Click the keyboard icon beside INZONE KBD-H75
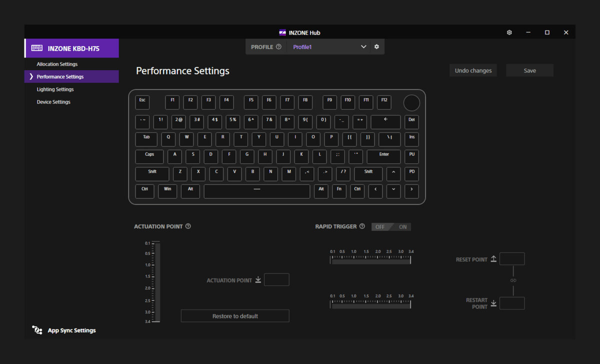Image resolution: width=600 pixels, height=364 pixels. tap(36, 48)
